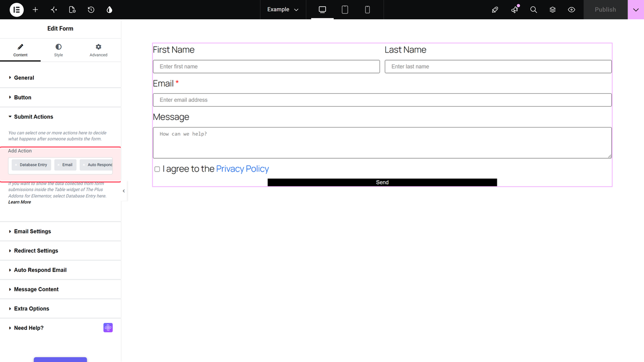Open the Site Settings droplet icon

[109, 10]
